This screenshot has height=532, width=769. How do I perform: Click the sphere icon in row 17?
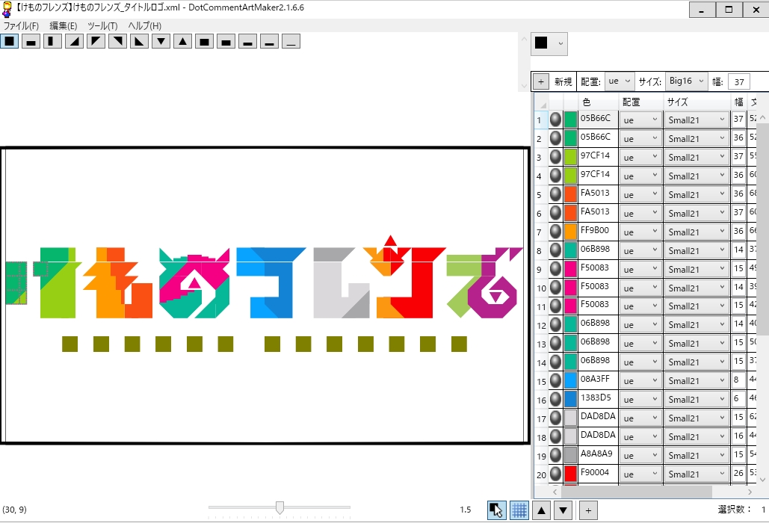click(555, 418)
